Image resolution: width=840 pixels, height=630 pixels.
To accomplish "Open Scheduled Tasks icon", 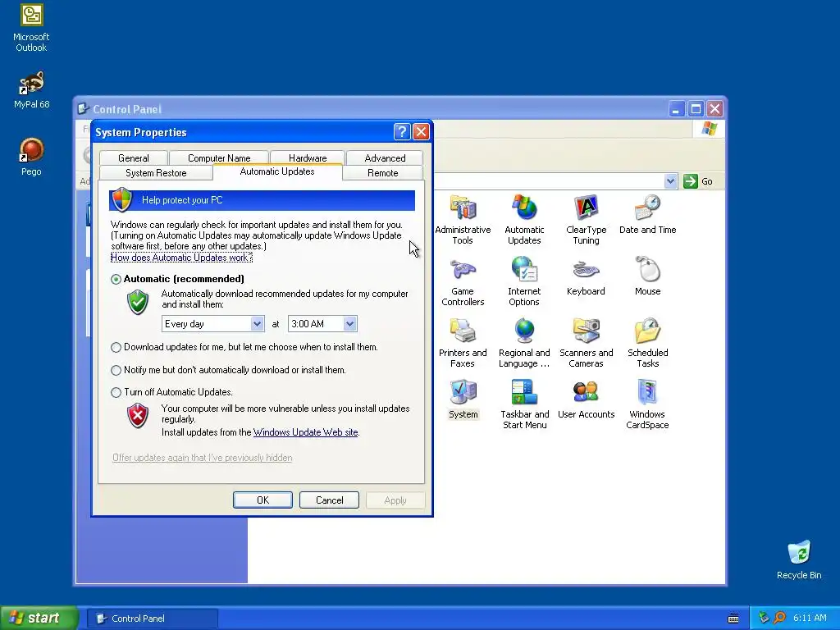I will point(648,343).
